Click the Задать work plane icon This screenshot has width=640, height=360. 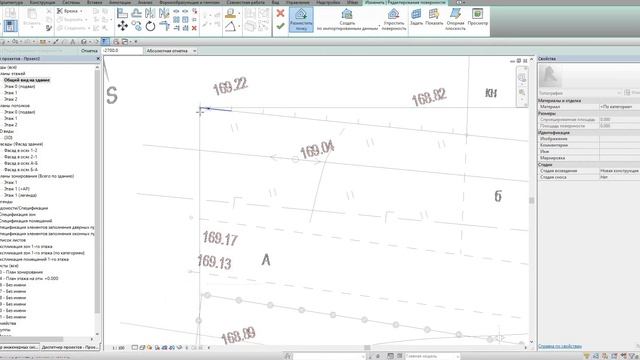coord(416,17)
